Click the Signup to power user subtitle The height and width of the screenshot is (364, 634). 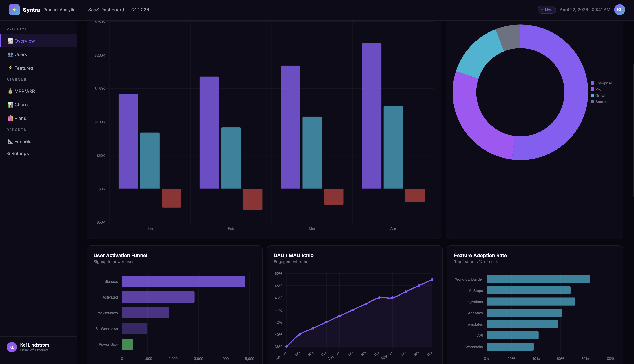[x=113, y=261]
